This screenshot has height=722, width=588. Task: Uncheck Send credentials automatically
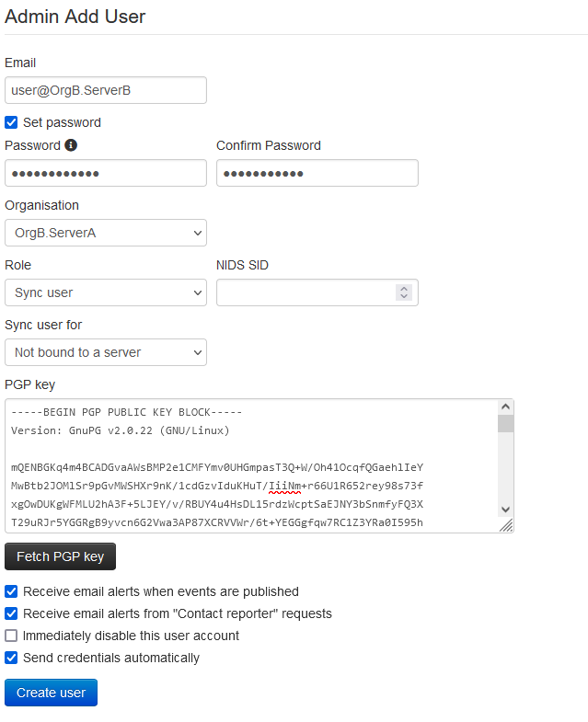click(11, 658)
